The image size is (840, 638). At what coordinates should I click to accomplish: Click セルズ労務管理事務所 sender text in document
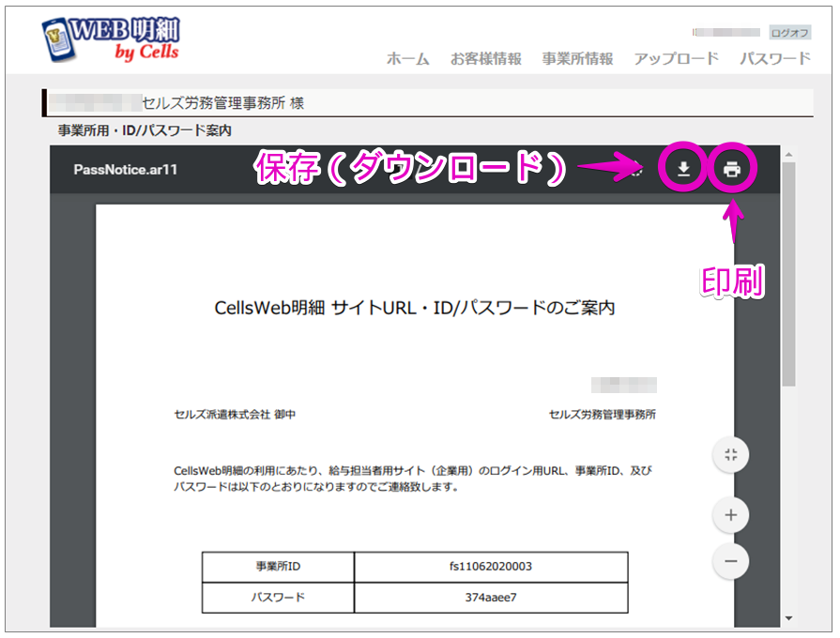[x=603, y=414]
